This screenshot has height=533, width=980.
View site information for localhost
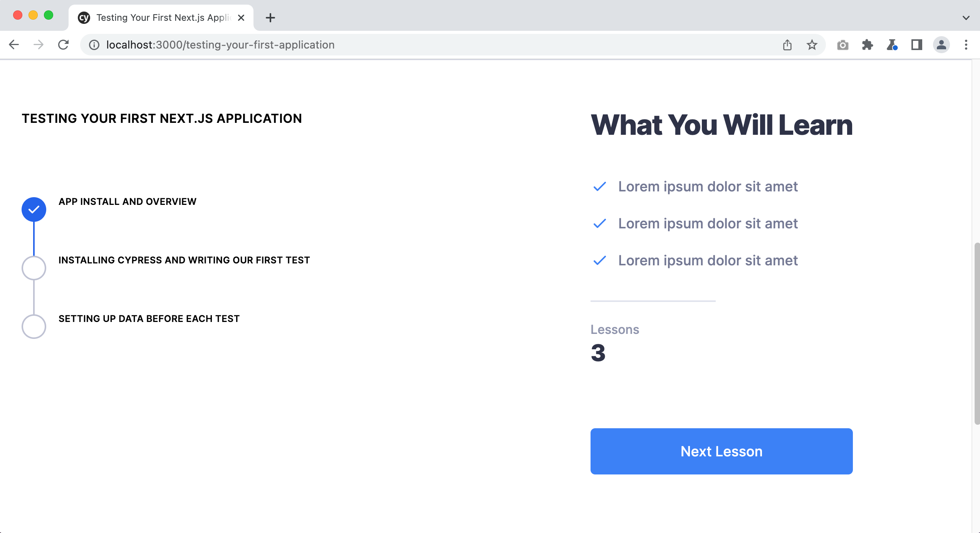[x=94, y=45]
